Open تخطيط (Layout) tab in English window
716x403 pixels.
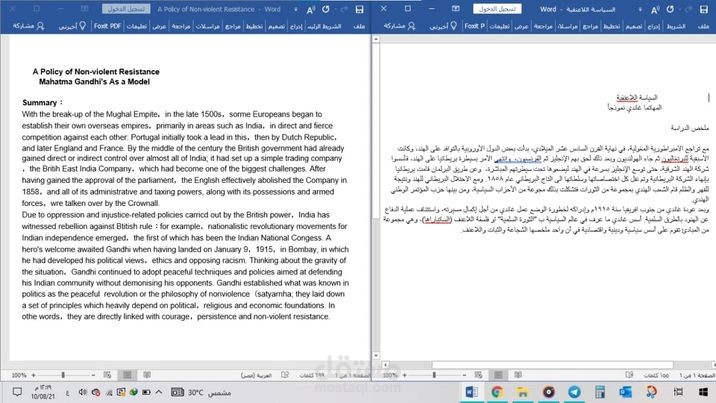[254, 26]
